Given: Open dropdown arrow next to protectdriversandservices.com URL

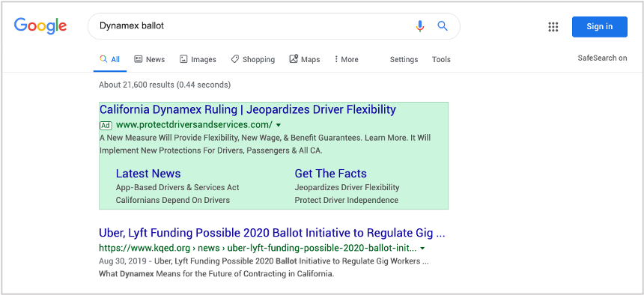Looking at the screenshot, I should [x=279, y=125].
